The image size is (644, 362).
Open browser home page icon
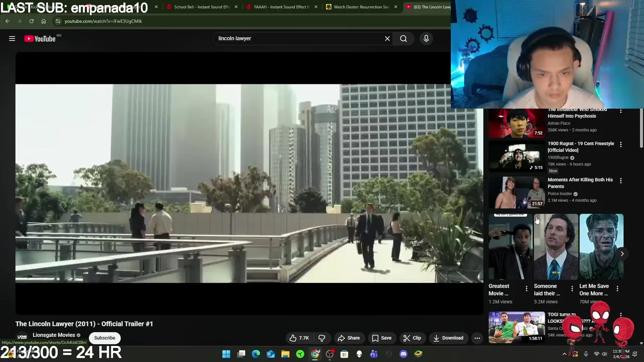43,21
